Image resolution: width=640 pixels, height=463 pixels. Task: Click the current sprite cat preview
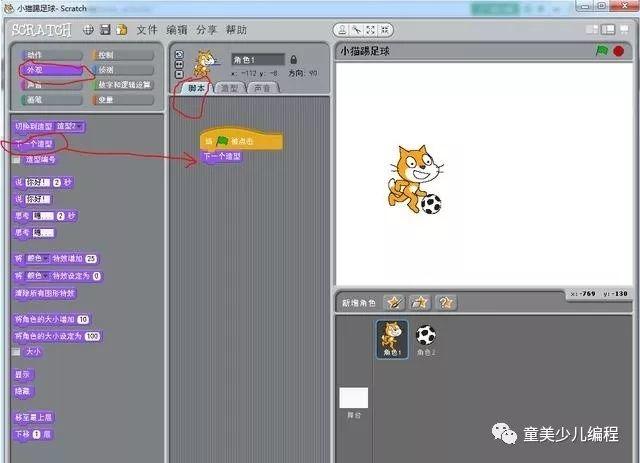[204, 63]
